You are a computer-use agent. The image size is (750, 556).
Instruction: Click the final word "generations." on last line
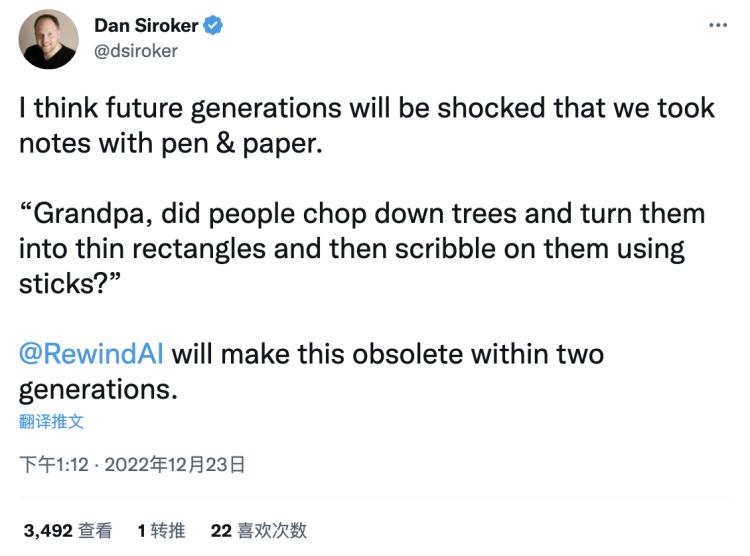tap(98, 389)
